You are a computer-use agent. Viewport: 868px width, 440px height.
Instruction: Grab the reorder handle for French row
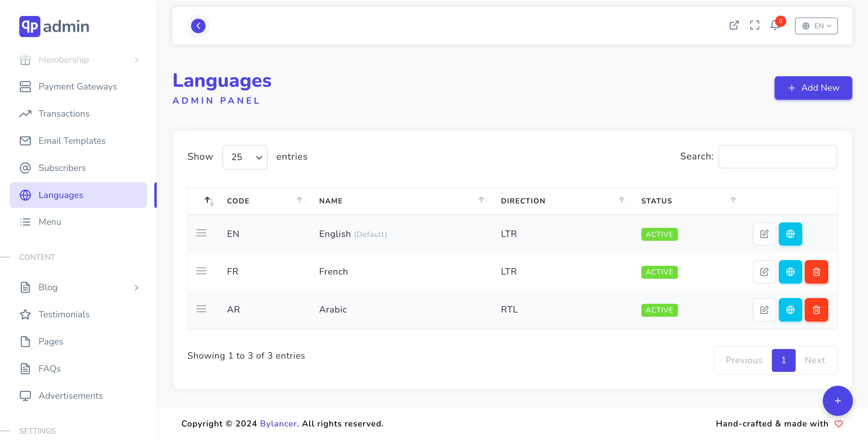tap(201, 271)
